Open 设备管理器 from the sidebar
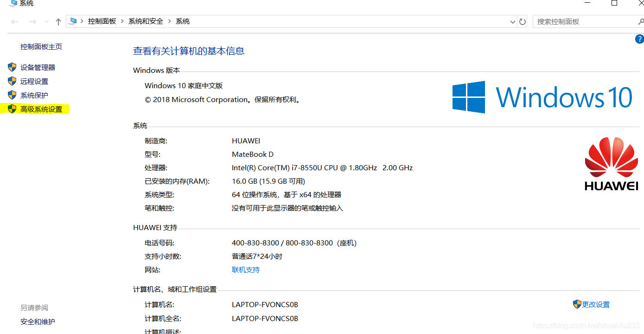 (x=38, y=68)
